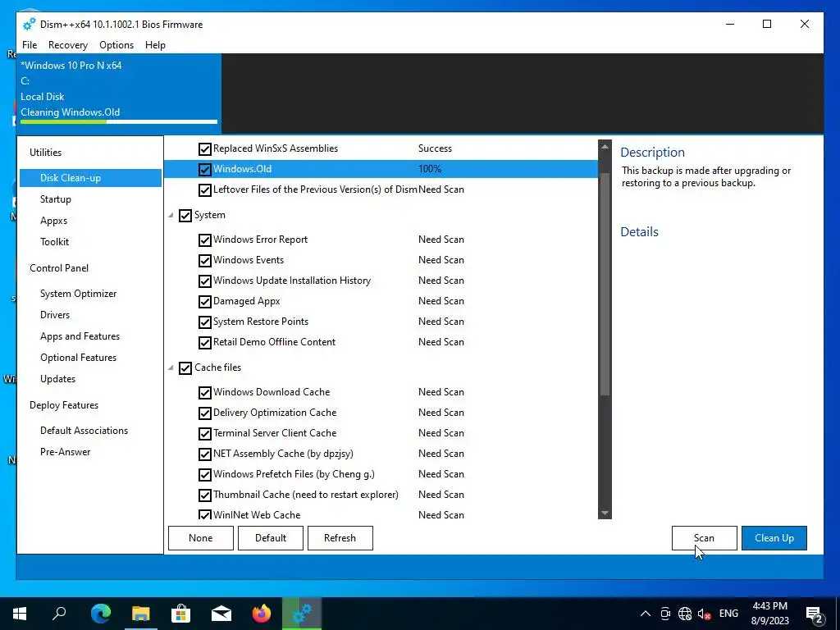The image size is (840, 630).
Task: Click scrollbar down arrow in list
Action: point(605,514)
